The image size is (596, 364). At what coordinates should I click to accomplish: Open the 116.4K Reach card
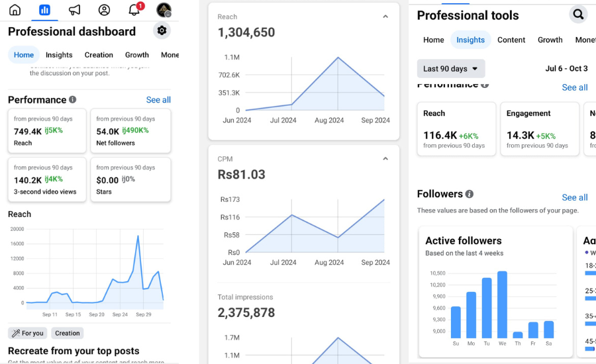pos(456,129)
